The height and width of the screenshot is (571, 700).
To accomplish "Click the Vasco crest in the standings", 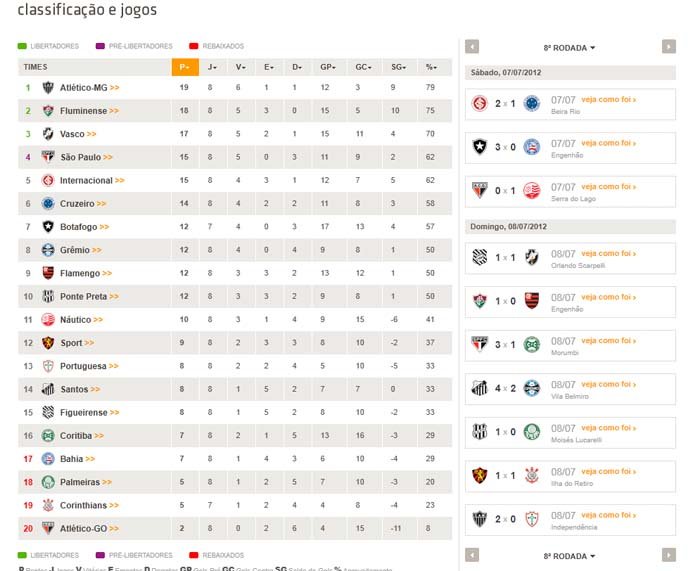I will pyautogui.click(x=48, y=134).
